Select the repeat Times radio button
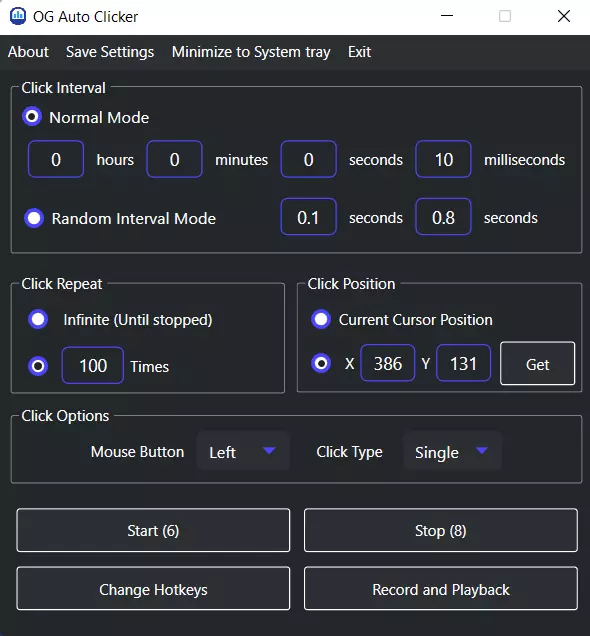The height and width of the screenshot is (636, 590). point(38,366)
